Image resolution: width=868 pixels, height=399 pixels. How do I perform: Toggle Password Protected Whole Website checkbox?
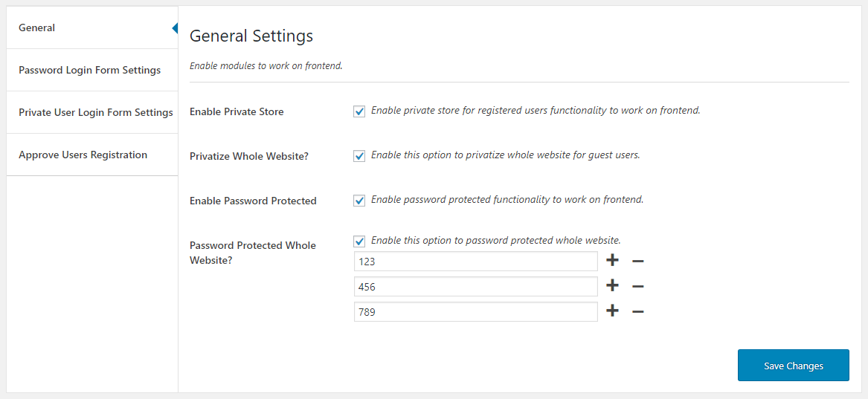coord(360,241)
